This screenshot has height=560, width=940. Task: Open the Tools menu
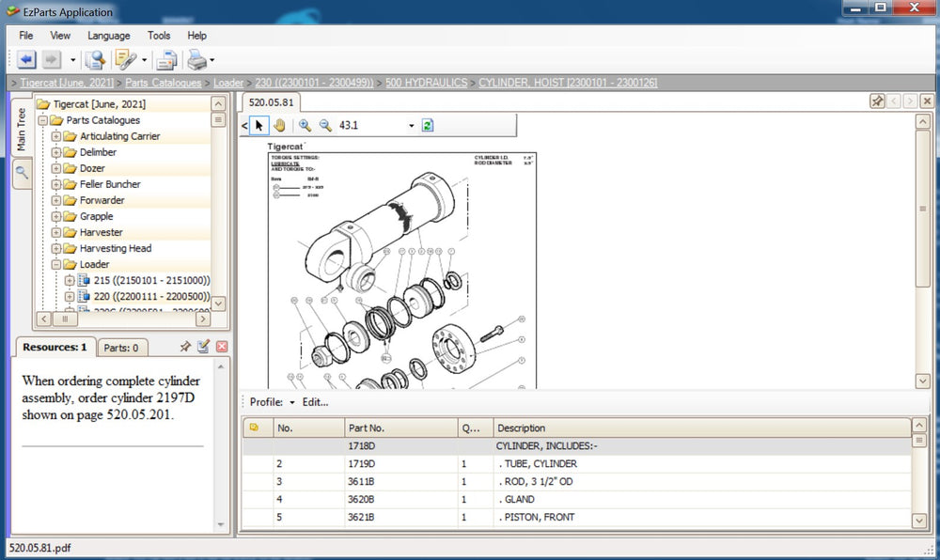click(x=159, y=36)
